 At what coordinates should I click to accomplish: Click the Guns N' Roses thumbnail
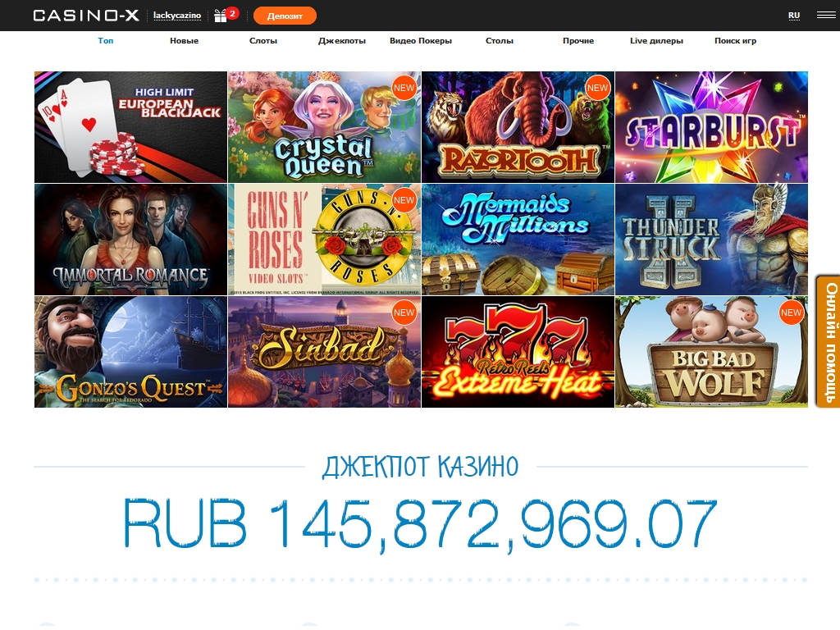(x=324, y=240)
